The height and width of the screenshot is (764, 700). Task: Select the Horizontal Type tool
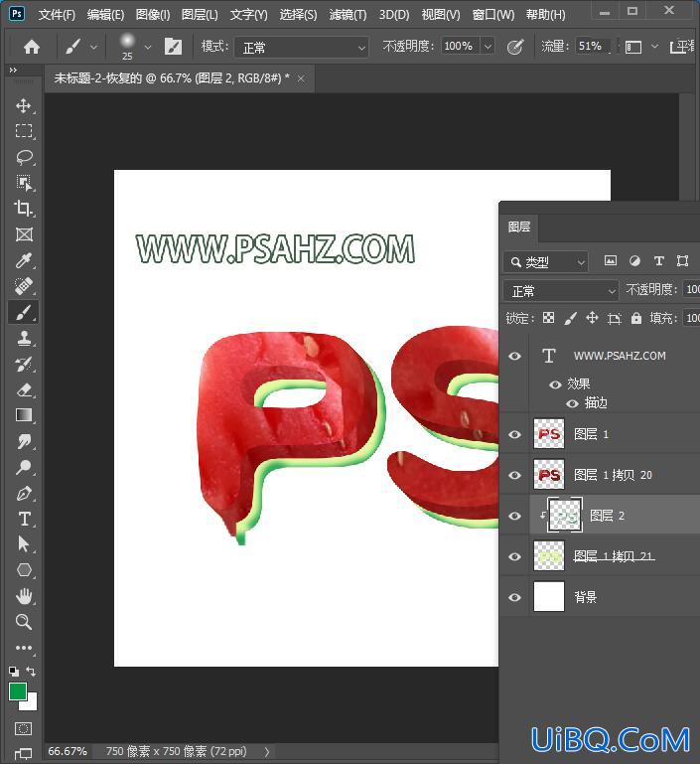click(24, 519)
